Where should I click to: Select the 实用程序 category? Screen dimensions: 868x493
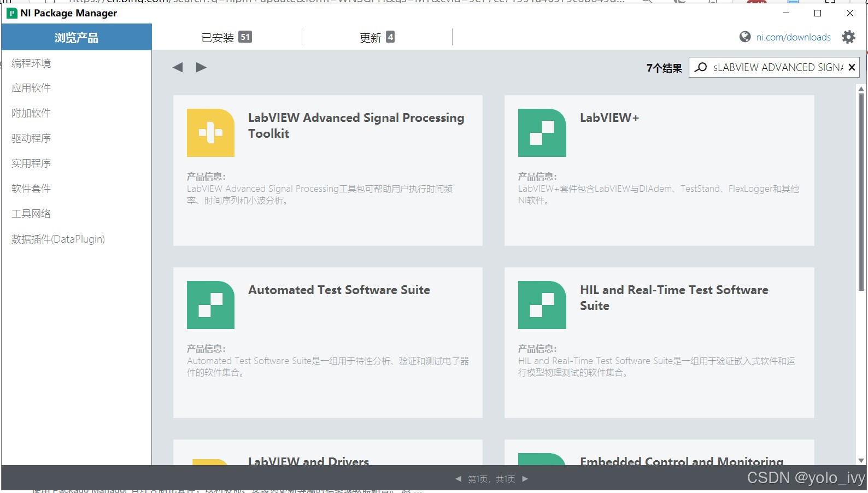[x=31, y=163]
